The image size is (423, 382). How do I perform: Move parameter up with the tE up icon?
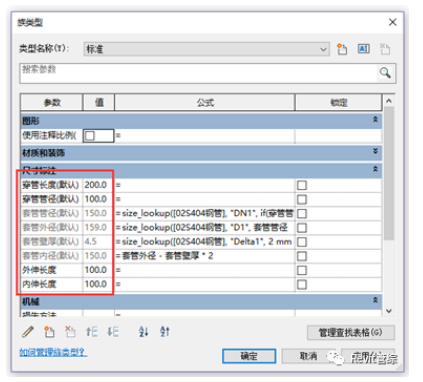[91, 331]
